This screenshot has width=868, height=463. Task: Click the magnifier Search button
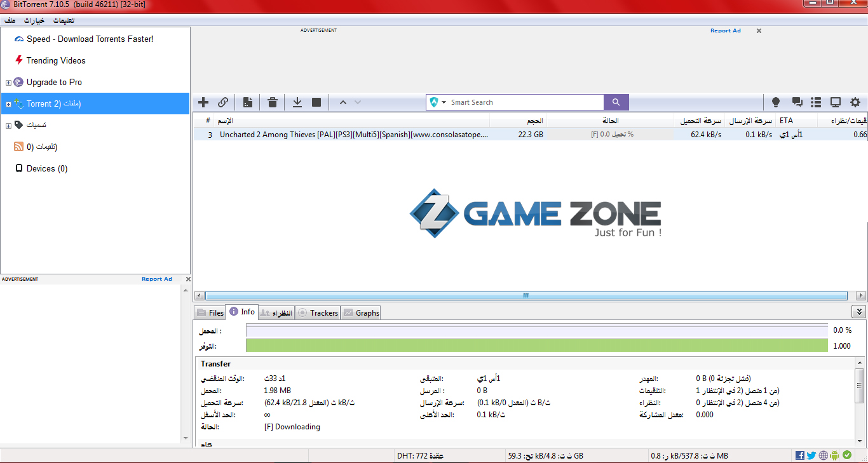click(616, 102)
